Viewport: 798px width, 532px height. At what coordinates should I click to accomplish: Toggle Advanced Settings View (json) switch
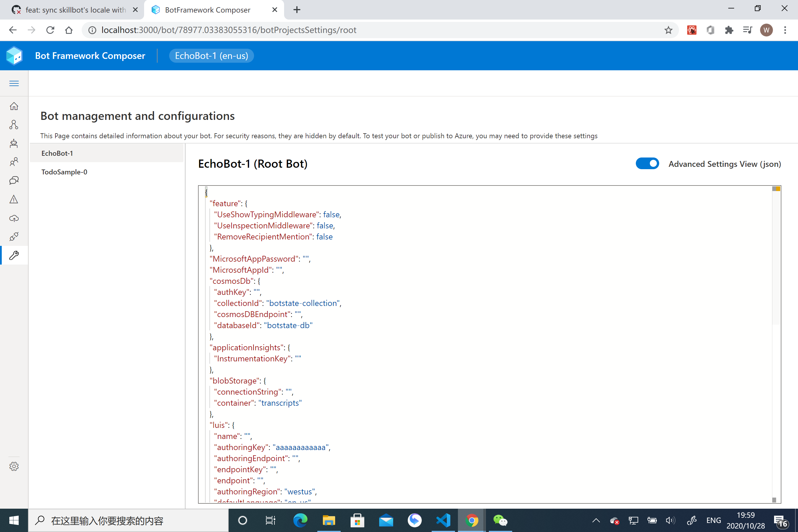[x=647, y=164]
